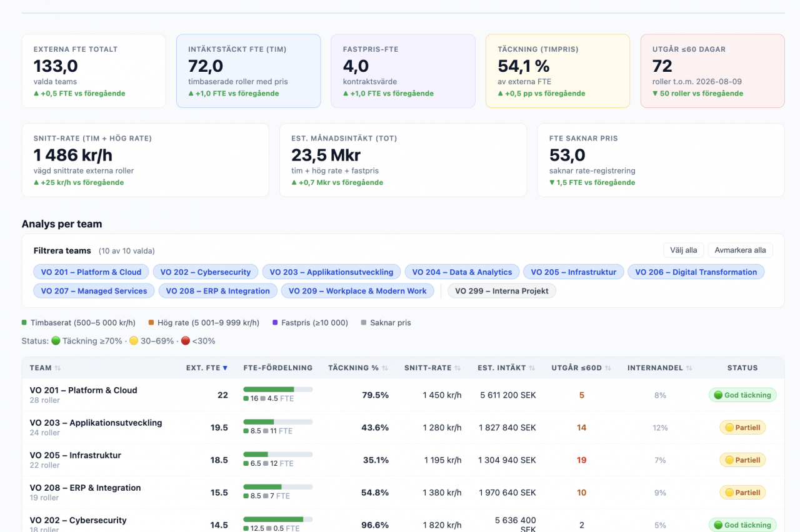The image size is (800, 532).
Task: Open the Utgår ≤60 dagar KPI card
Action: pyautogui.click(x=712, y=71)
